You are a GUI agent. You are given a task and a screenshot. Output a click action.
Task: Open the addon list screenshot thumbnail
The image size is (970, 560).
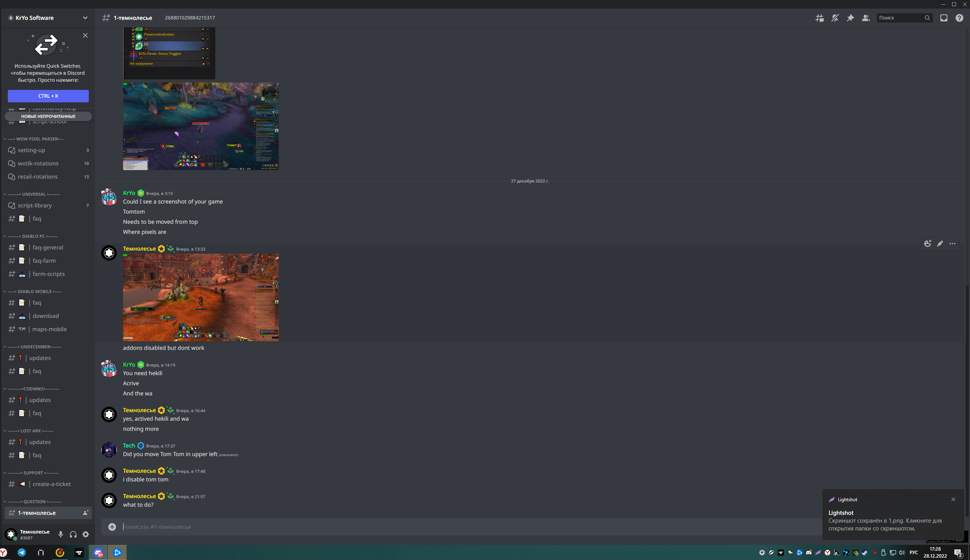click(x=169, y=53)
